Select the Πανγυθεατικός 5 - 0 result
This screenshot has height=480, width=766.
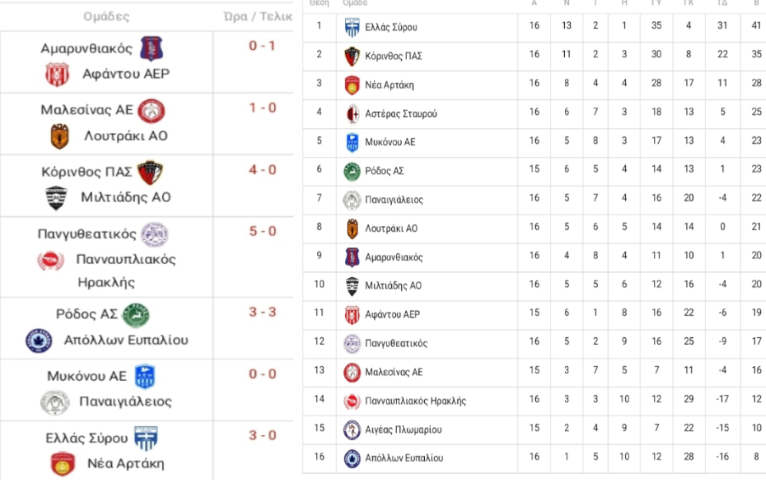click(x=262, y=231)
